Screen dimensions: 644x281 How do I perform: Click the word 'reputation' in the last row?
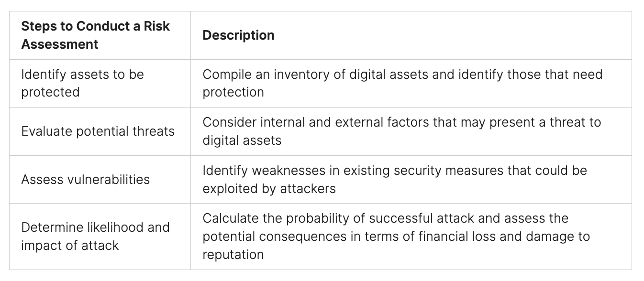pos(233,254)
